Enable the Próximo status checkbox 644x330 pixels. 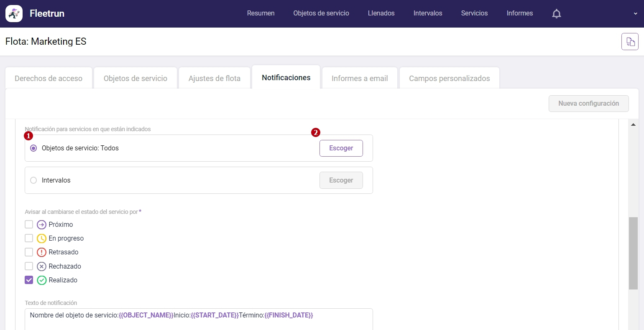coord(29,224)
